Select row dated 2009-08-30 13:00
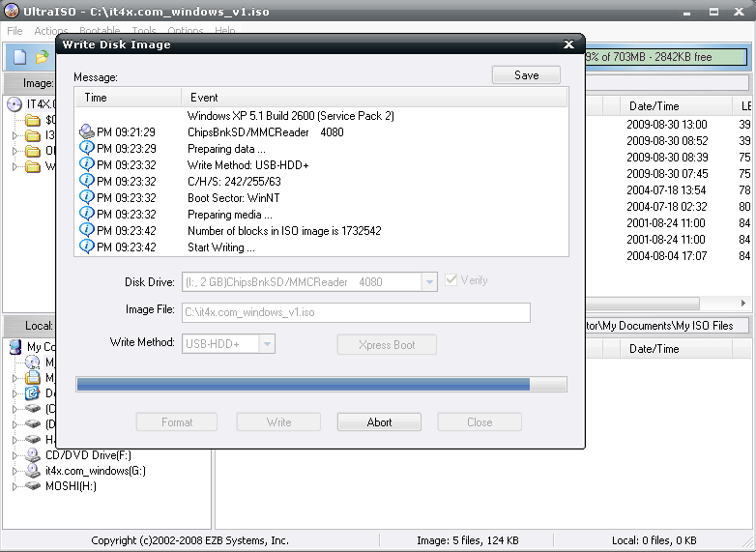Viewport: 756px width, 552px height. [666, 125]
